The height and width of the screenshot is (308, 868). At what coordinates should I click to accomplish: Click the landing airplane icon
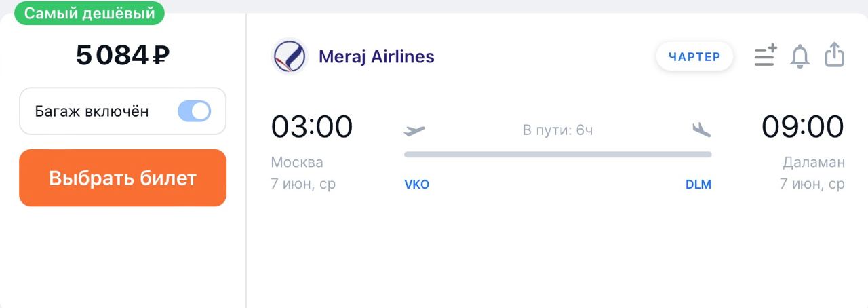[701, 130]
